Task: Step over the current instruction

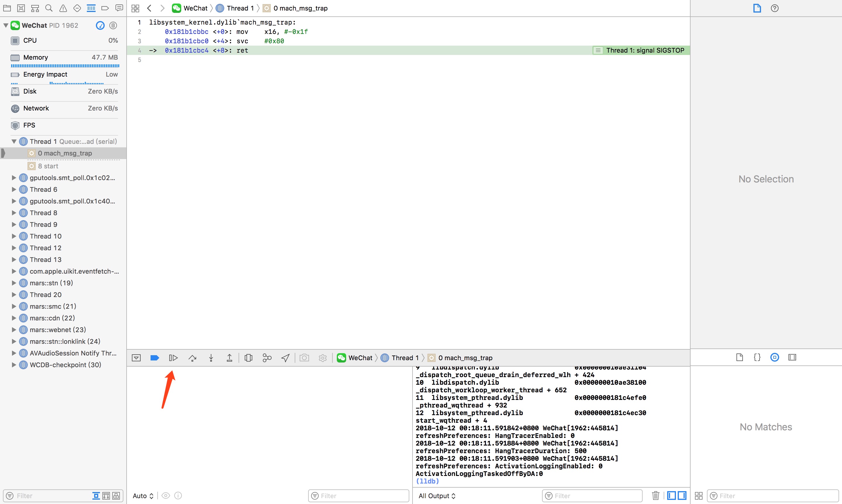Action: point(192,358)
